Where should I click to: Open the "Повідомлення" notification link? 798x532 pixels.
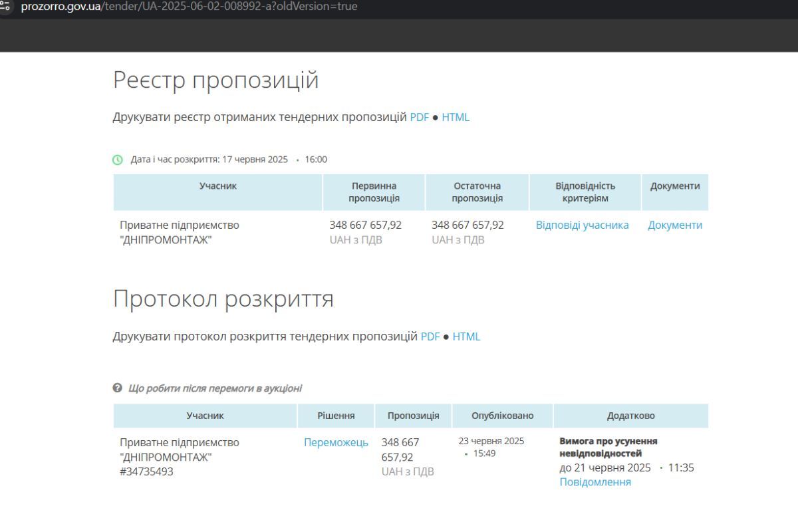click(x=595, y=482)
